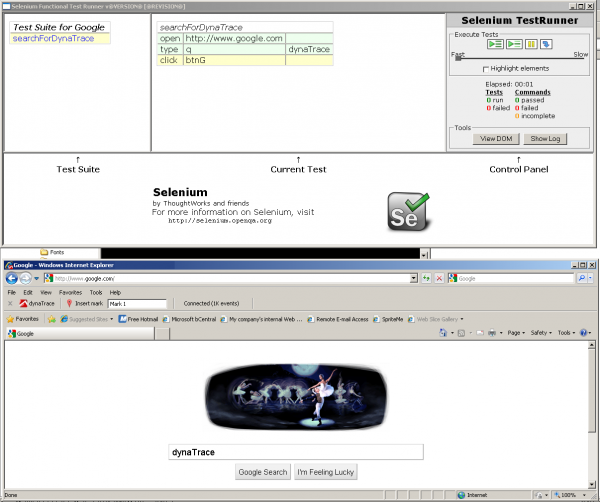Click the Google search provider box in IE
Viewport: 600px width, 502px height.
pos(511,279)
